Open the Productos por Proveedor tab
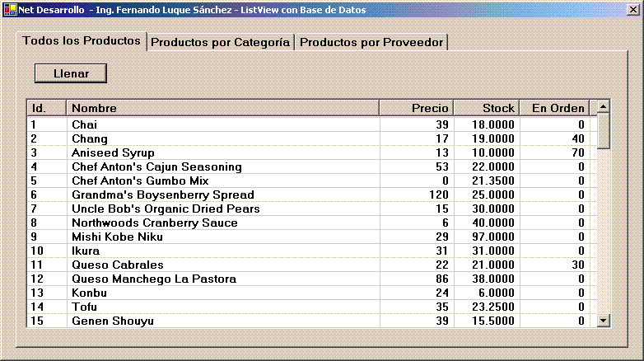The height and width of the screenshot is (361, 644). point(371,42)
